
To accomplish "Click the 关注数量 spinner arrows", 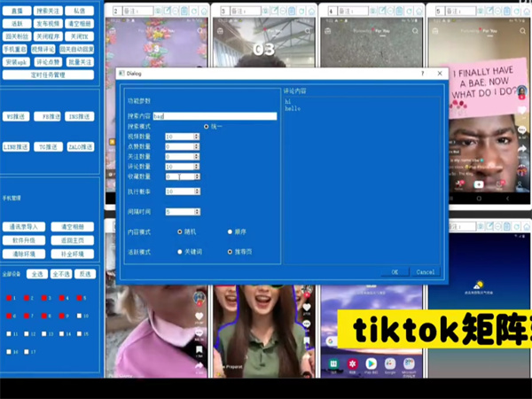I will click(197, 157).
